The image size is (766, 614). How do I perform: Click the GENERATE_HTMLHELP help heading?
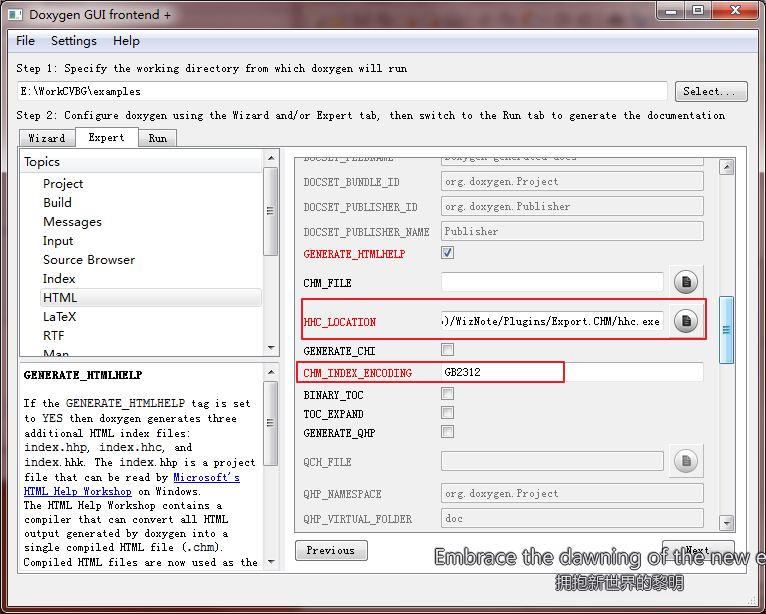(x=83, y=375)
